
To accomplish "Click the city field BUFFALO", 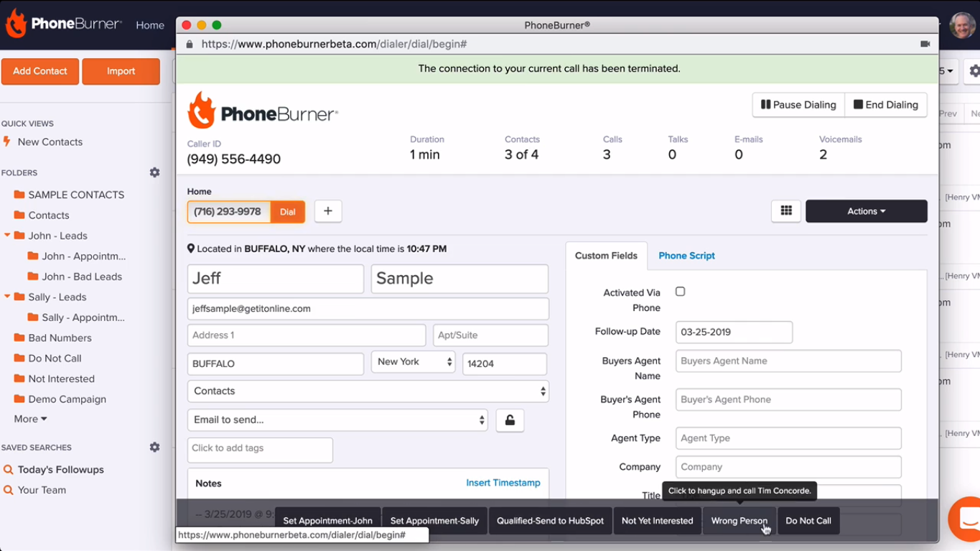I will [x=276, y=364].
